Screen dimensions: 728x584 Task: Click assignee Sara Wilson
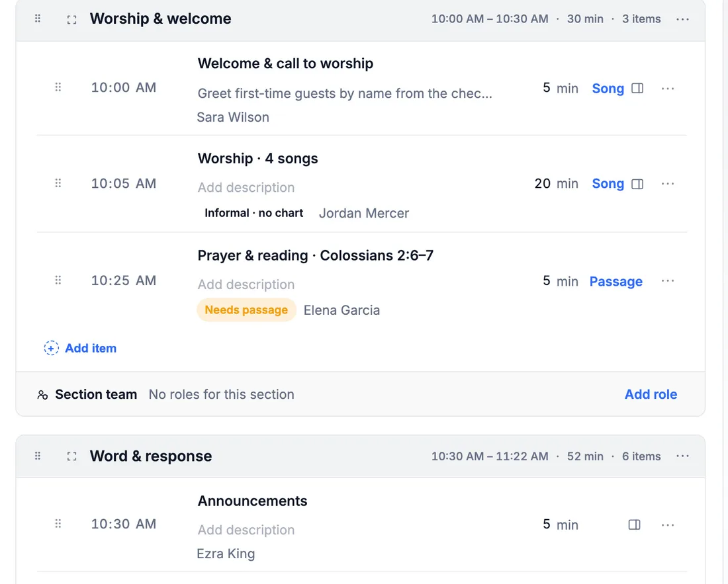point(233,117)
